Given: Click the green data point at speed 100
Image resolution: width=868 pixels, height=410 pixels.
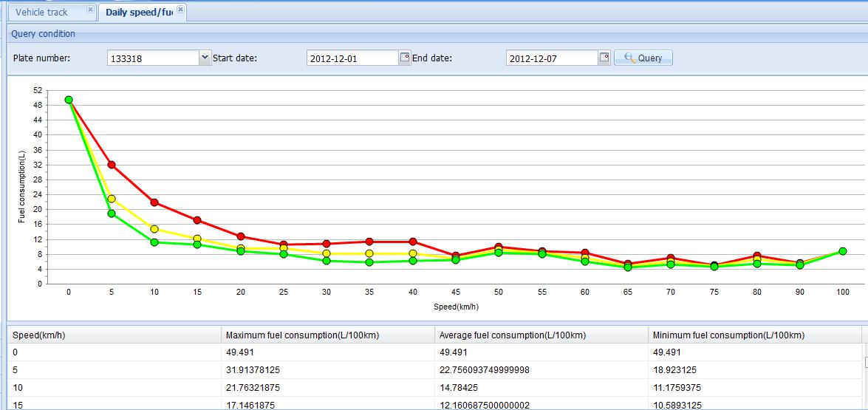Looking at the screenshot, I should (x=843, y=251).
